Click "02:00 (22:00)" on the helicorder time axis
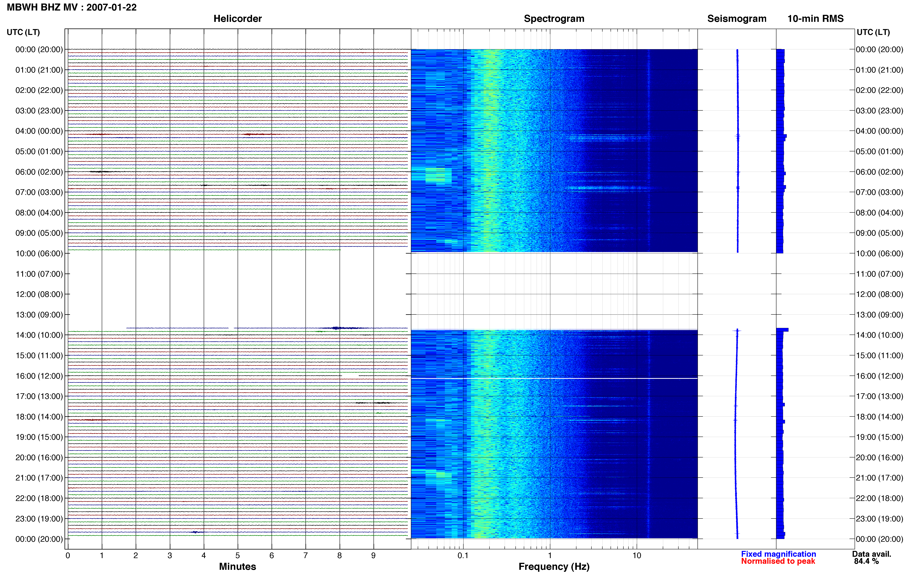The image size is (924, 578). pos(39,90)
